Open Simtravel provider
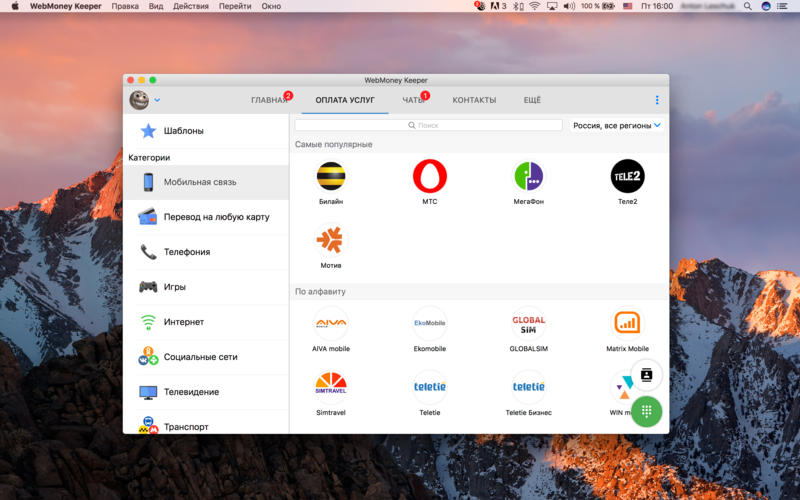 (331, 387)
